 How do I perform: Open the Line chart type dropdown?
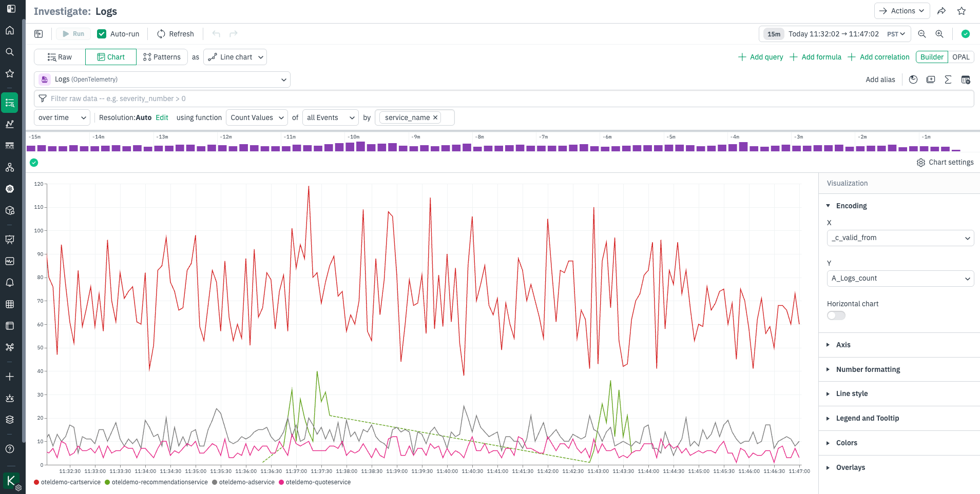click(x=235, y=57)
